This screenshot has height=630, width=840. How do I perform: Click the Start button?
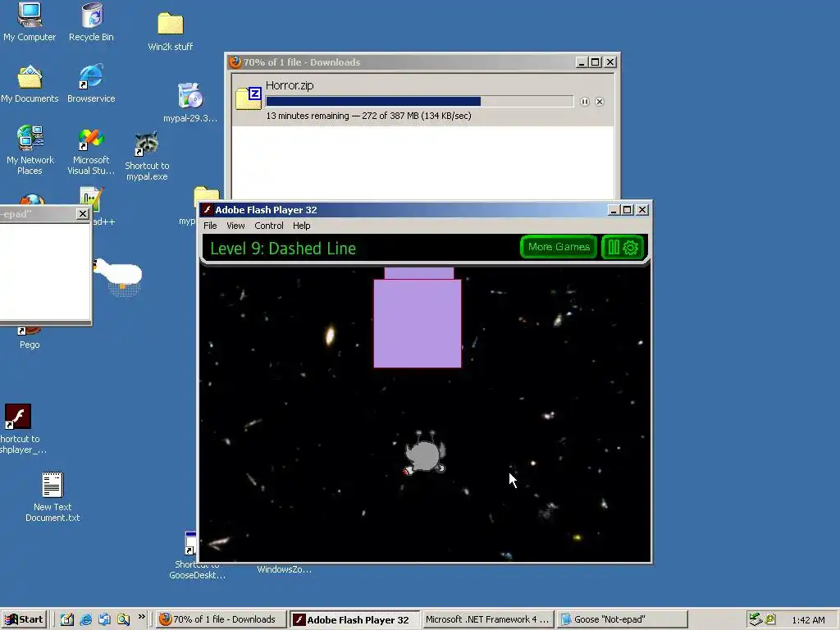click(x=25, y=619)
